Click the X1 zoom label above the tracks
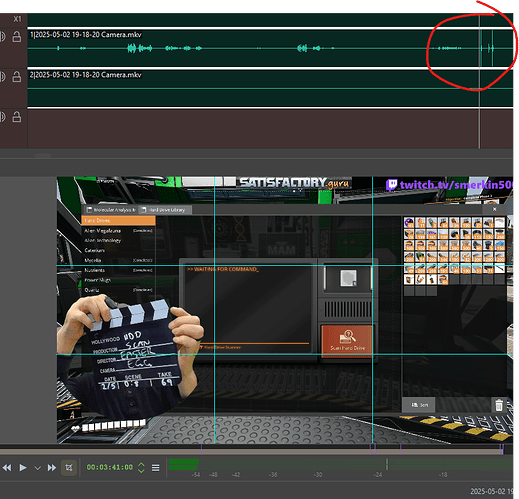Viewport: 519px width, 499px height. coord(17,19)
